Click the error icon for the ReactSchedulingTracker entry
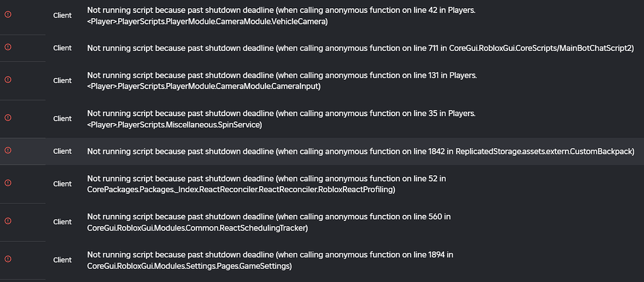 coord(8,221)
